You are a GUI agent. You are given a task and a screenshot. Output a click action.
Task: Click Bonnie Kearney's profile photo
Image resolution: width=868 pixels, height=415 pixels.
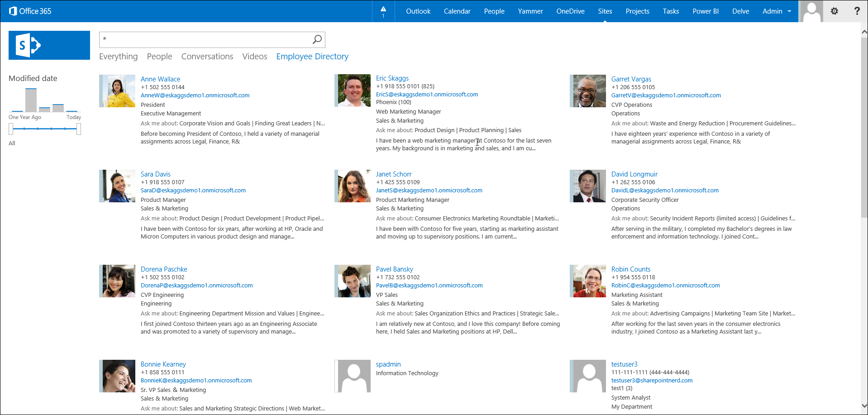click(x=117, y=376)
